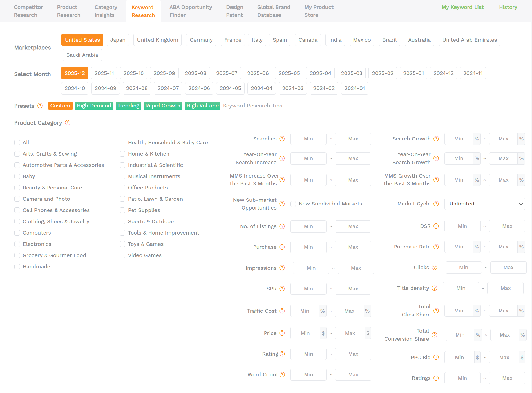Open the ABA Opportunity Finder tab

coord(190,11)
